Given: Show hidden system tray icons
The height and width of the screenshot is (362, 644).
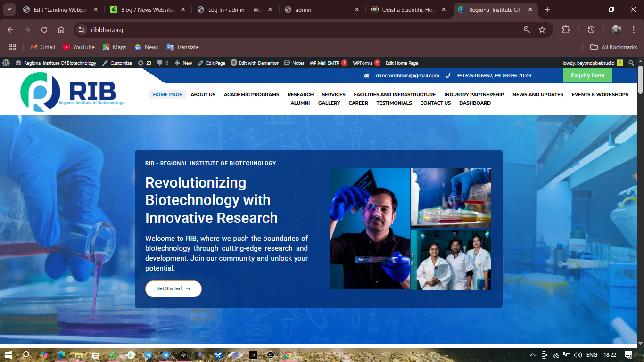Looking at the screenshot, I should (533, 355).
